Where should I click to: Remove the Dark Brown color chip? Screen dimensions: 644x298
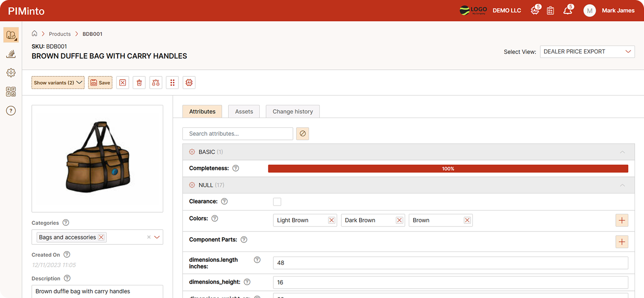(x=399, y=220)
